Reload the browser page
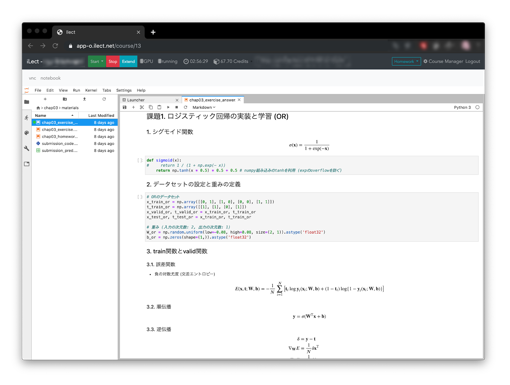This screenshot has height=385, width=510. pyautogui.click(x=55, y=46)
